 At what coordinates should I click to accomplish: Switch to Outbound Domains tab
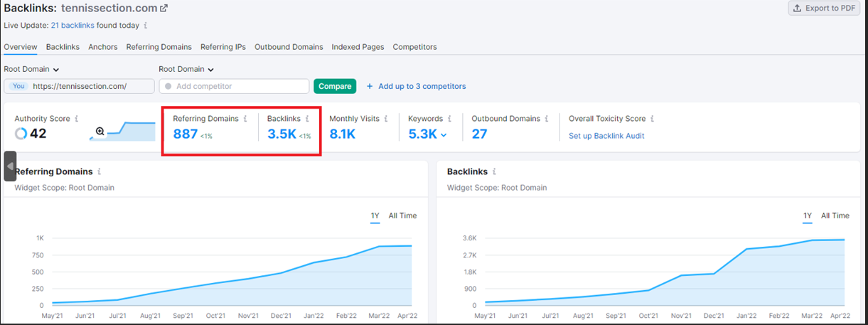[289, 47]
